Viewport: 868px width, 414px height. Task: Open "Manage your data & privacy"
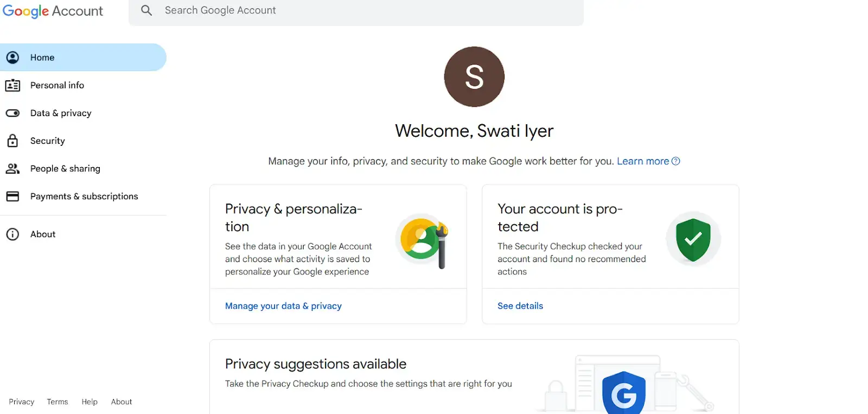(283, 305)
